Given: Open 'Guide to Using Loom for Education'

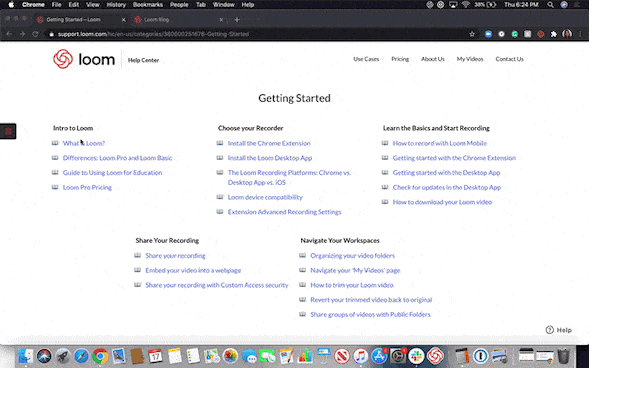Looking at the screenshot, I should 112,173.
